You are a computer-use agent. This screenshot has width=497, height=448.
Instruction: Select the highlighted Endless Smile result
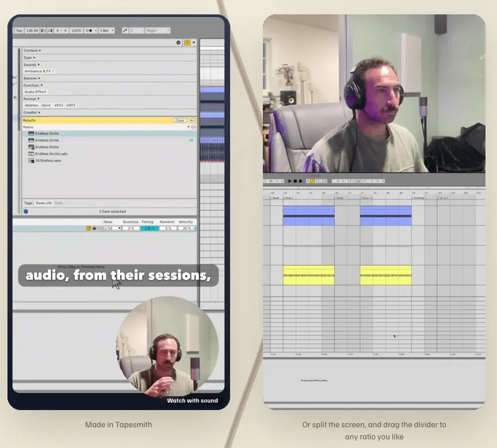point(109,133)
